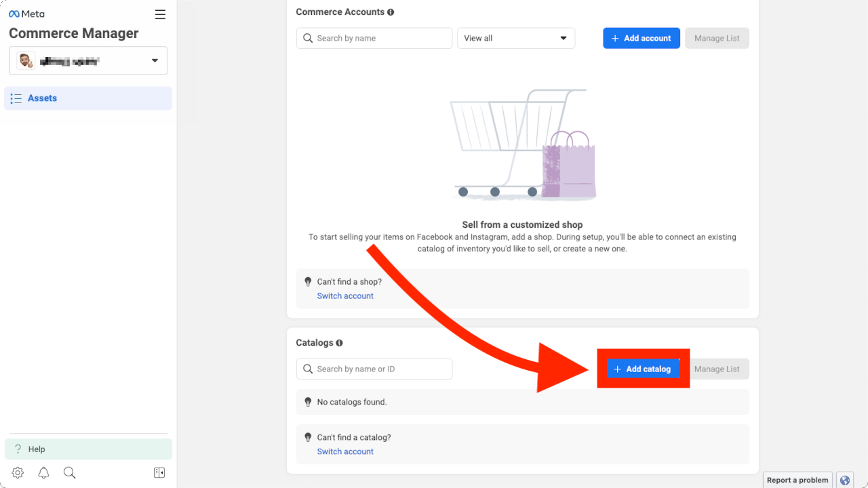Viewport: 868px width, 488px height.
Task: Click the lightbulb icon beside Can't find a catalog
Action: pos(308,438)
